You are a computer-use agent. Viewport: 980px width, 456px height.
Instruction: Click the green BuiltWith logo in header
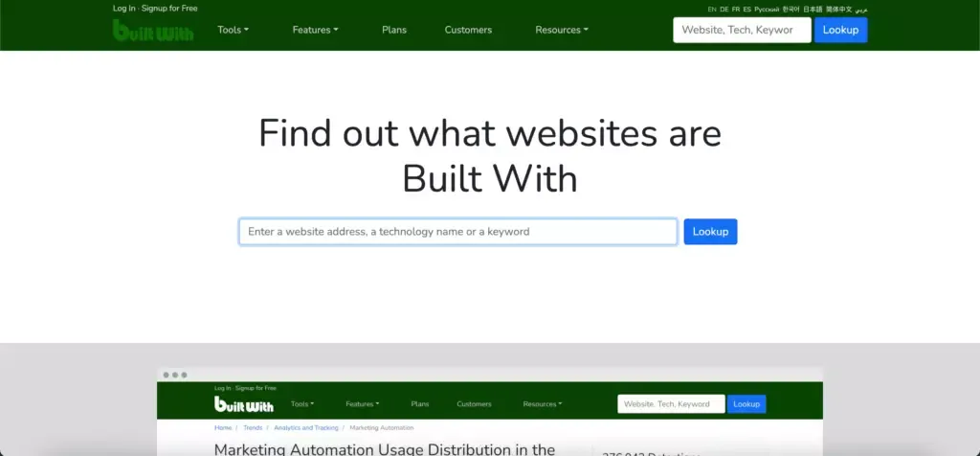[153, 30]
